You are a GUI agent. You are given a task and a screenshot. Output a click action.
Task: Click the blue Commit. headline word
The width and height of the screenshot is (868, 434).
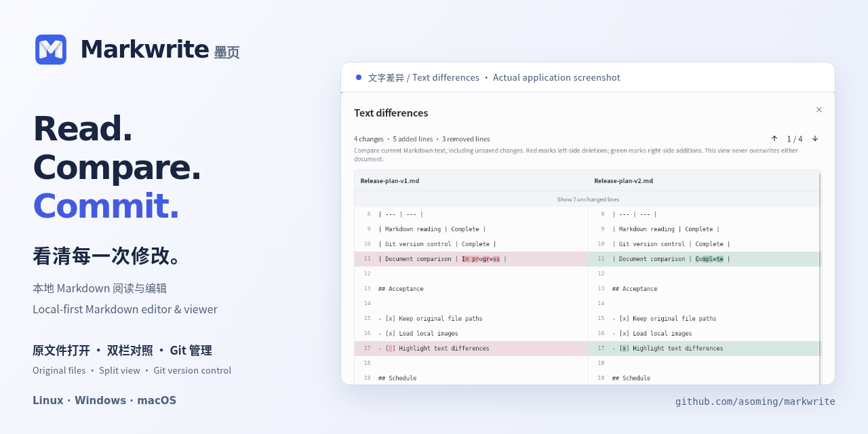click(106, 205)
